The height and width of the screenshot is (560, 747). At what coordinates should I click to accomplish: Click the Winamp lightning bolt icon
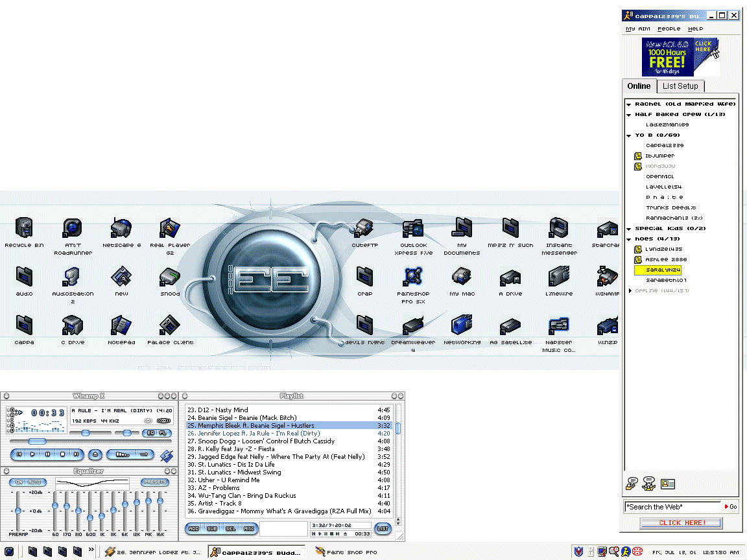(167, 456)
